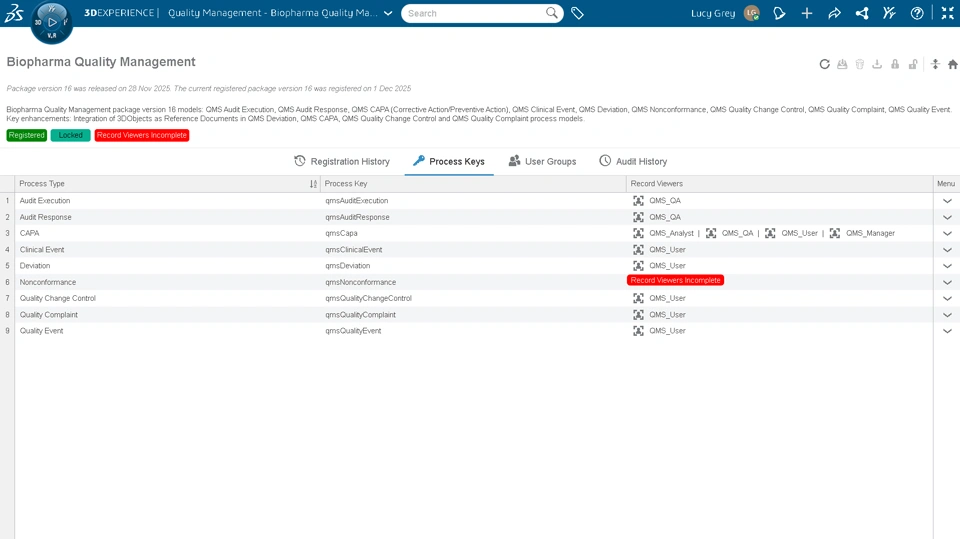The image size is (960, 539).
Task: Expand menu for Clinical Event row
Action: click(x=947, y=250)
